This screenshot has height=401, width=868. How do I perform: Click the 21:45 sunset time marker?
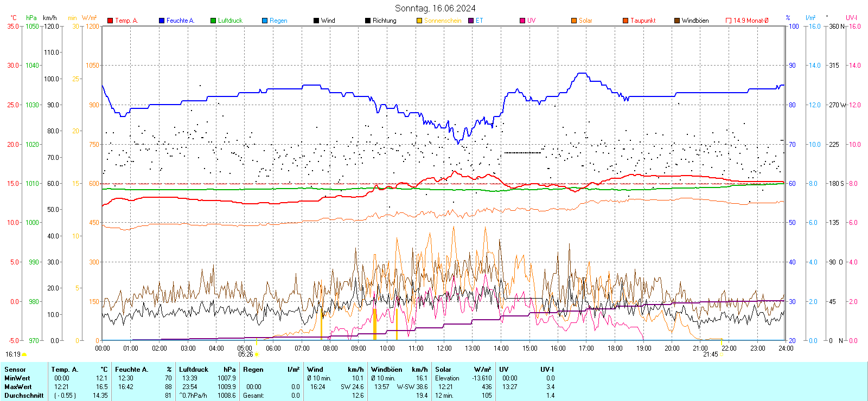pos(711,354)
